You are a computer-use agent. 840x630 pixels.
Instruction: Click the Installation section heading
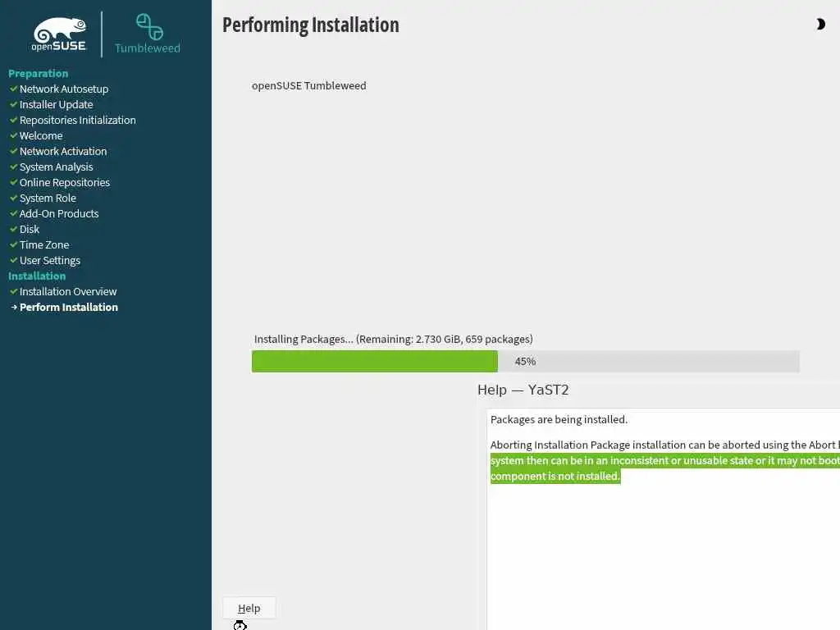tap(37, 276)
